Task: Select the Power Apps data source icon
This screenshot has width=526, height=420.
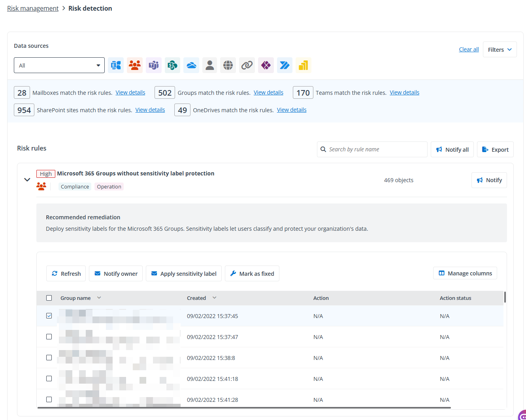Action: coord(266,65)
